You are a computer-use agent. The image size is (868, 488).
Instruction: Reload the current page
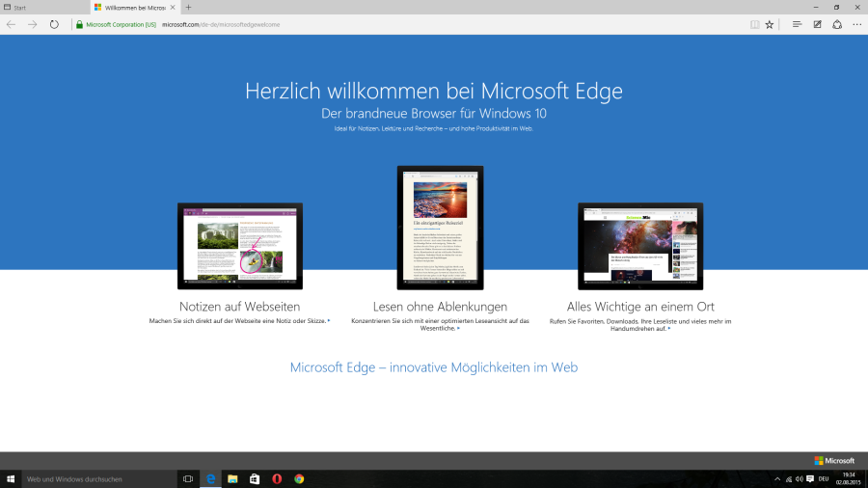[54, 24]
